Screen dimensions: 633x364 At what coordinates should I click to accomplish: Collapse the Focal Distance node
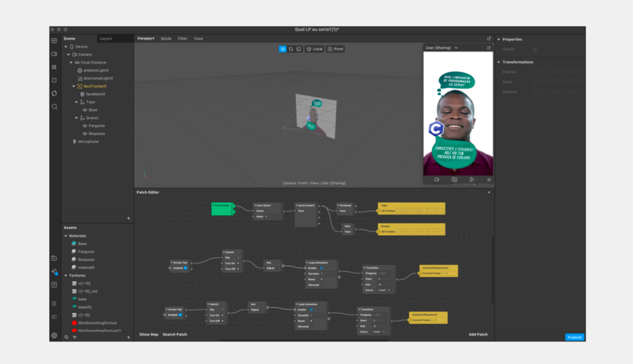pos(71,63)
